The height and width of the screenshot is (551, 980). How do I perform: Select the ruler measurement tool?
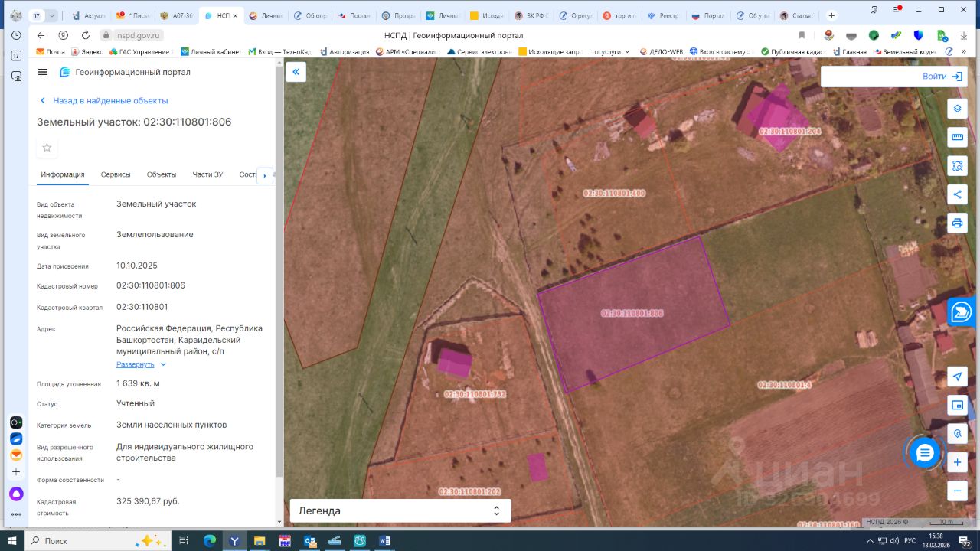point(956,137)
